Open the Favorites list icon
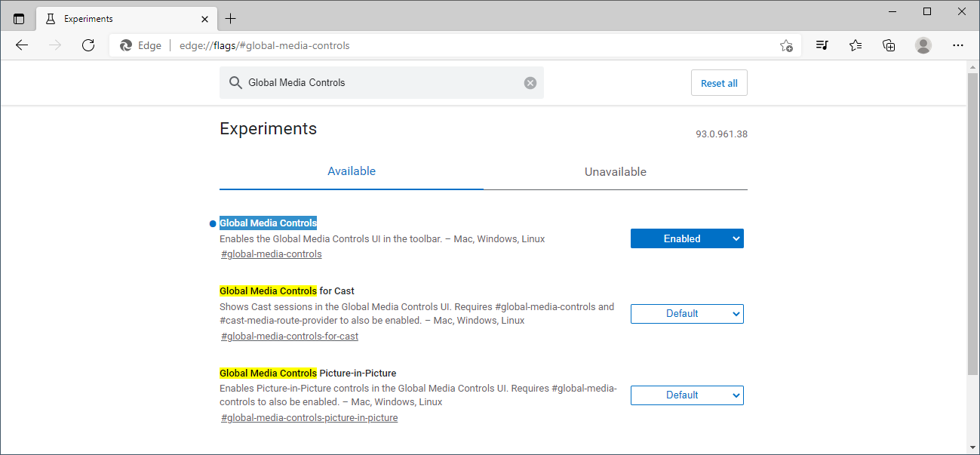 (x=856, y=45)
